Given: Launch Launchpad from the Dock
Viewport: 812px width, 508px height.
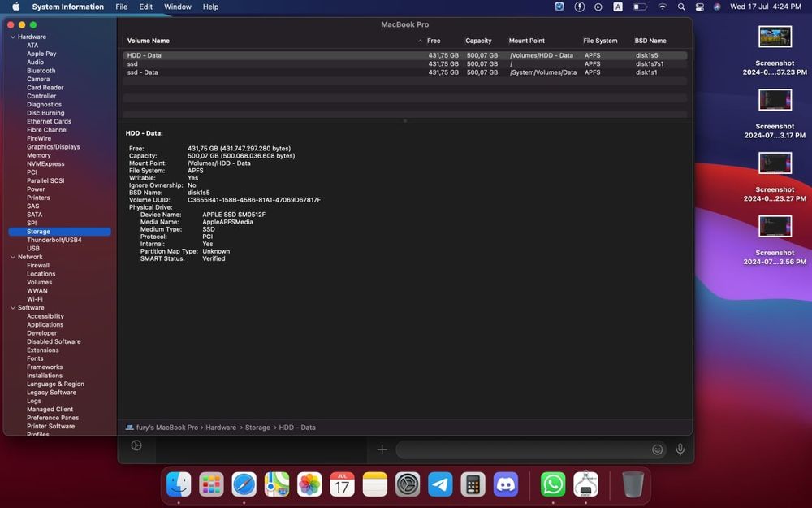Looking at the screenshot, I should [211, 485].
